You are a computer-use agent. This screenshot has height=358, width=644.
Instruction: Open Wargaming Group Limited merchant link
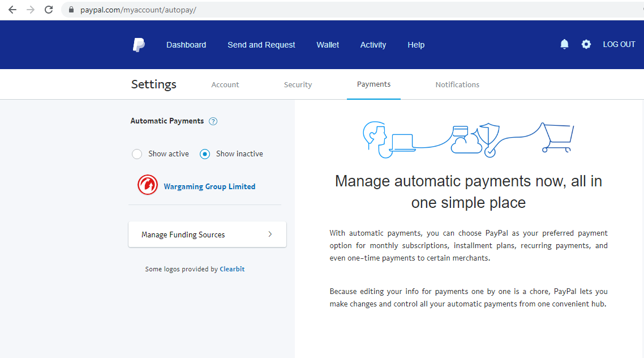tap(209, 186)
